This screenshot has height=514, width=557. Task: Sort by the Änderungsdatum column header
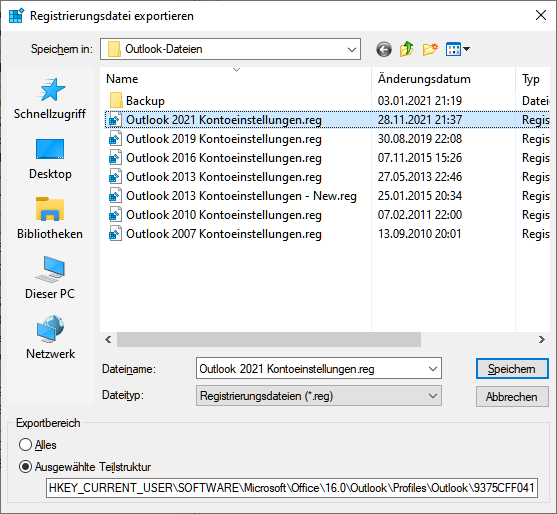tap(443, 79)
